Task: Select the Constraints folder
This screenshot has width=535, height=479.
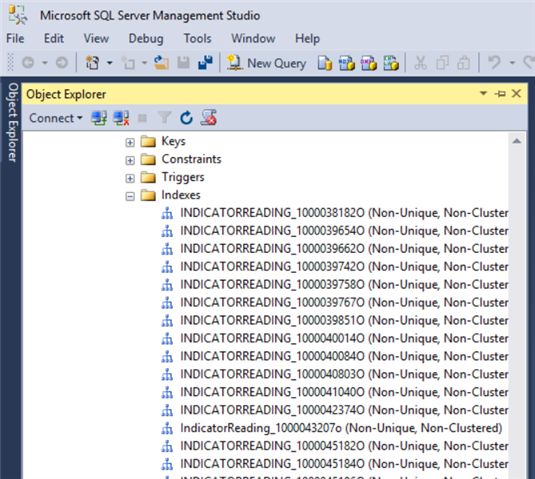Action: pyautogui.click(x=191, y=159)
